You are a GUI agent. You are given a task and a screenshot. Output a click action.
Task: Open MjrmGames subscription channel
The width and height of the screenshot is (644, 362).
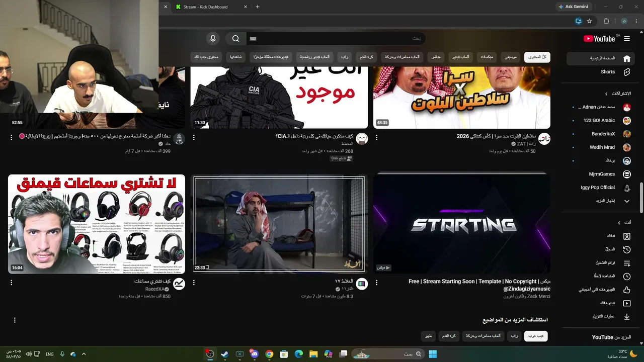click(x=600, y=174)
